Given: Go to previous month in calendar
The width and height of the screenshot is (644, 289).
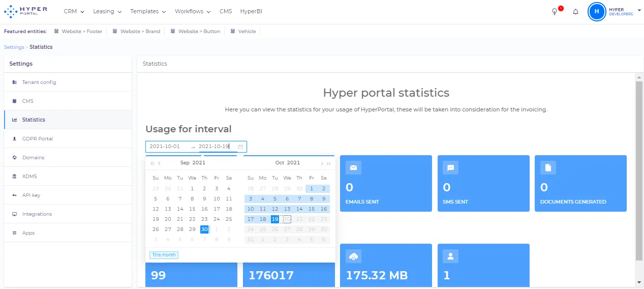Looking at the screenshot, I should (160, 163).
